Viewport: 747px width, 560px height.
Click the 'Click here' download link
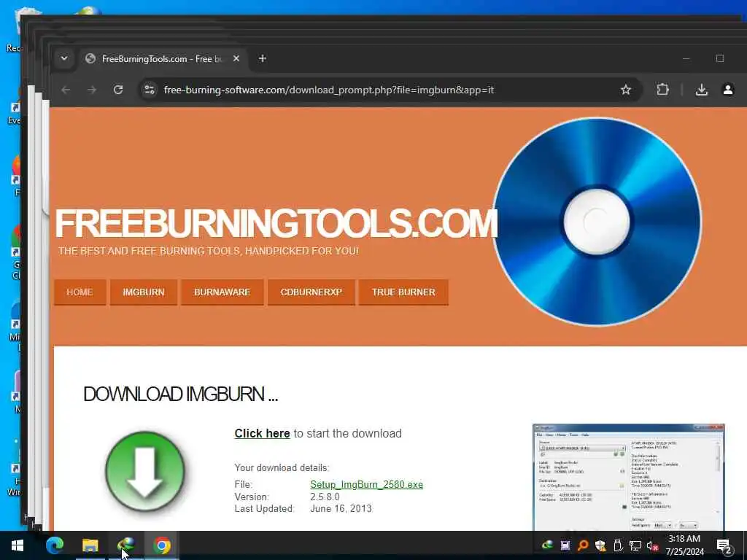[x=262, y=433]
